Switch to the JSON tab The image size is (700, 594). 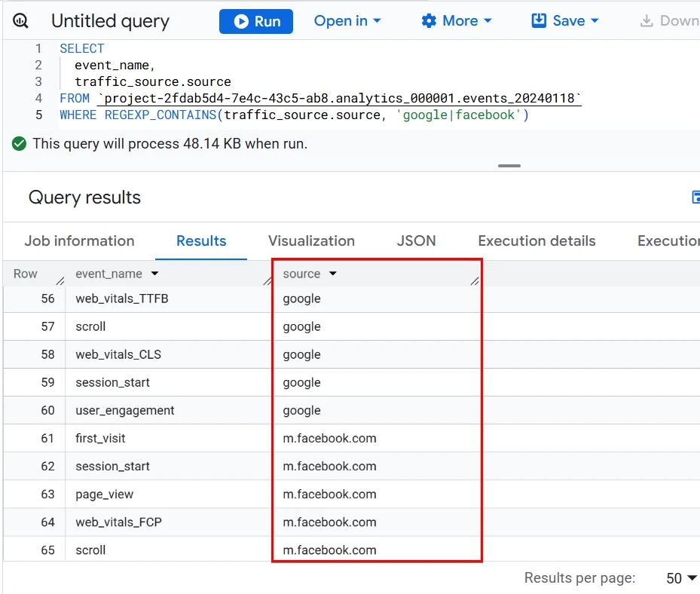pos(416,241)
